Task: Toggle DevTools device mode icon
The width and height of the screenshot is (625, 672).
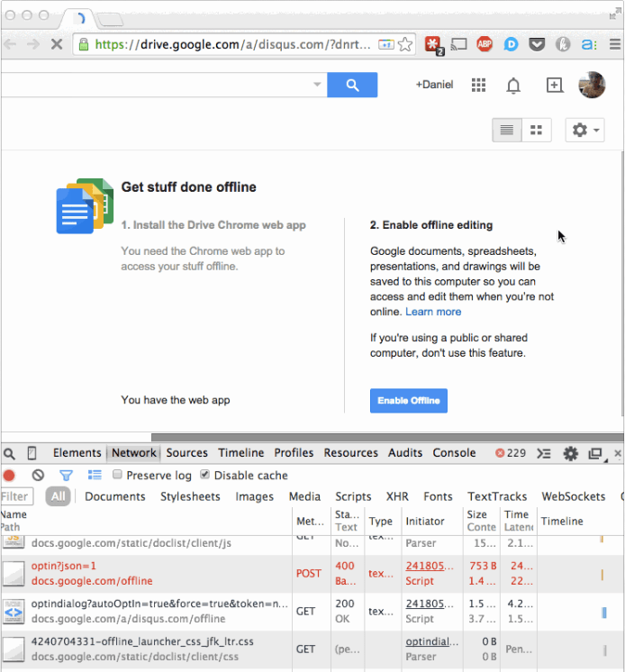Action: click(32, 453)
